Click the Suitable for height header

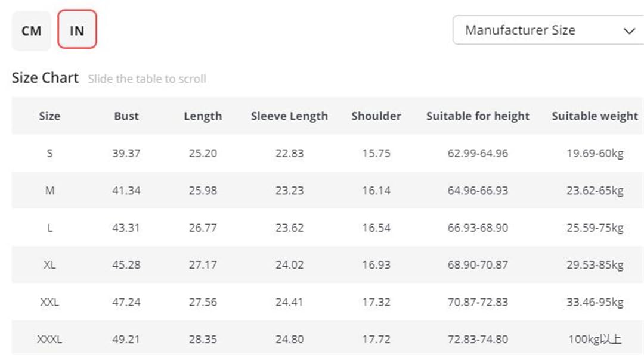point(478,116)
